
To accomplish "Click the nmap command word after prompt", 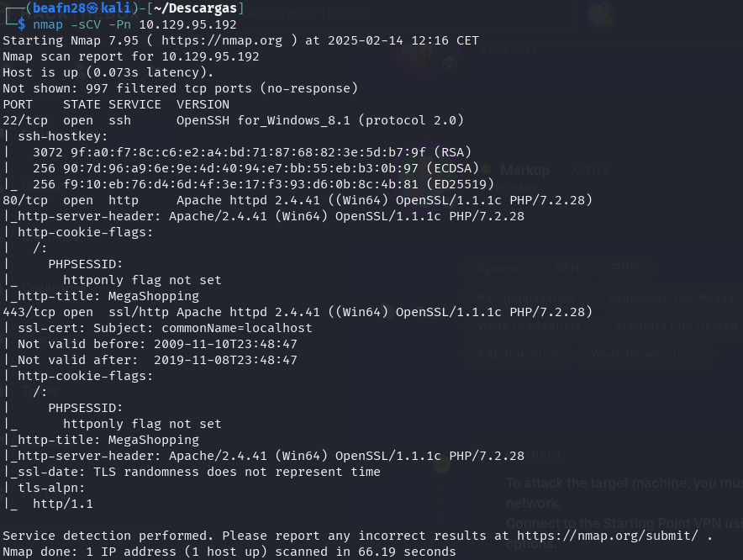I will tap(48, 24).
